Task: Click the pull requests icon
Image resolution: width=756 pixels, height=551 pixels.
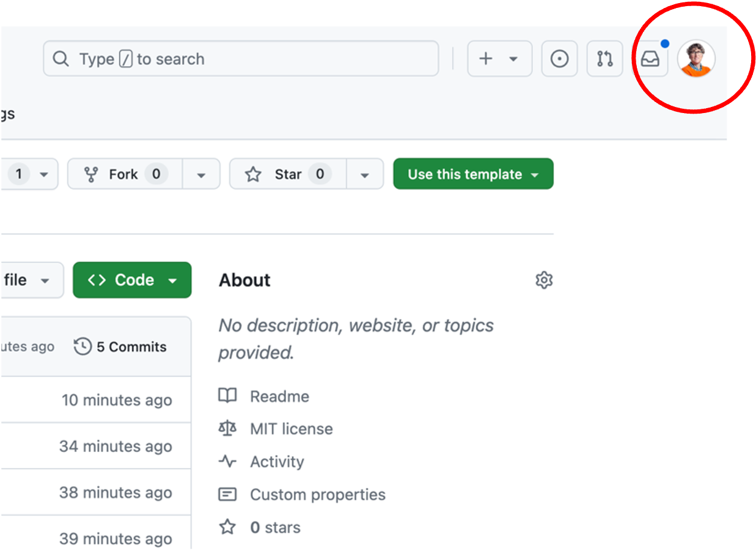Action: 604,59
